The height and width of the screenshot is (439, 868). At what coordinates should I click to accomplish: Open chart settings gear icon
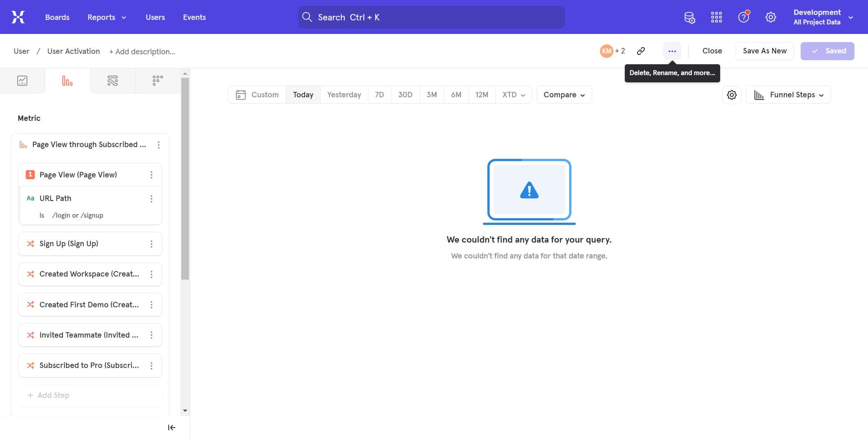(x=731, y=95)
